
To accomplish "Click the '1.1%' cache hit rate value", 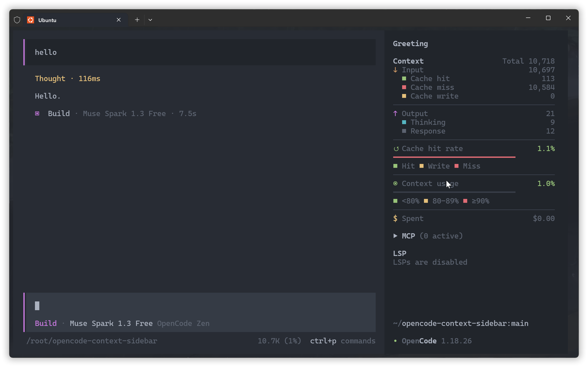I will 546,149.
